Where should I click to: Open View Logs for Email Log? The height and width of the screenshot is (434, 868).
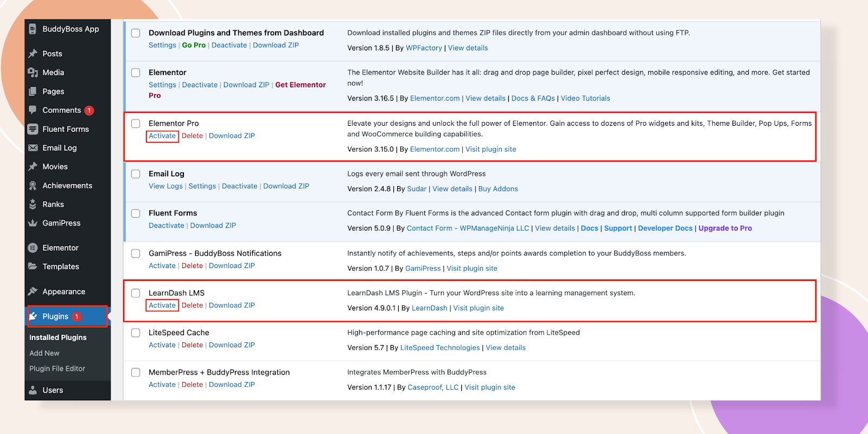[165, 187]
